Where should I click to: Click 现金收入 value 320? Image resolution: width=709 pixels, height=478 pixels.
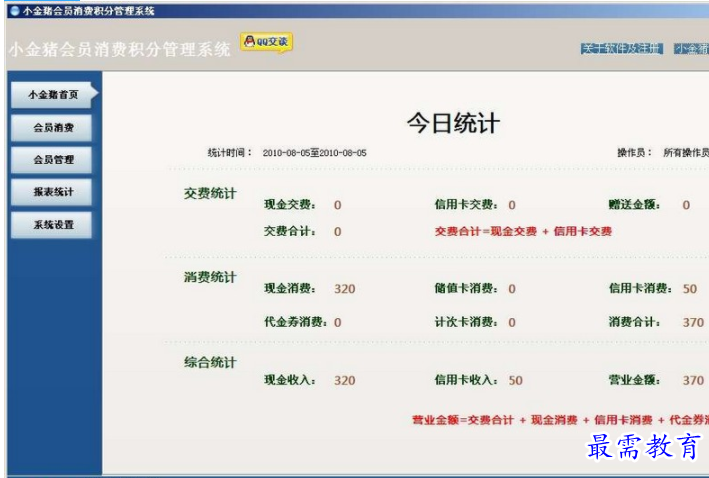click(345, 380)
